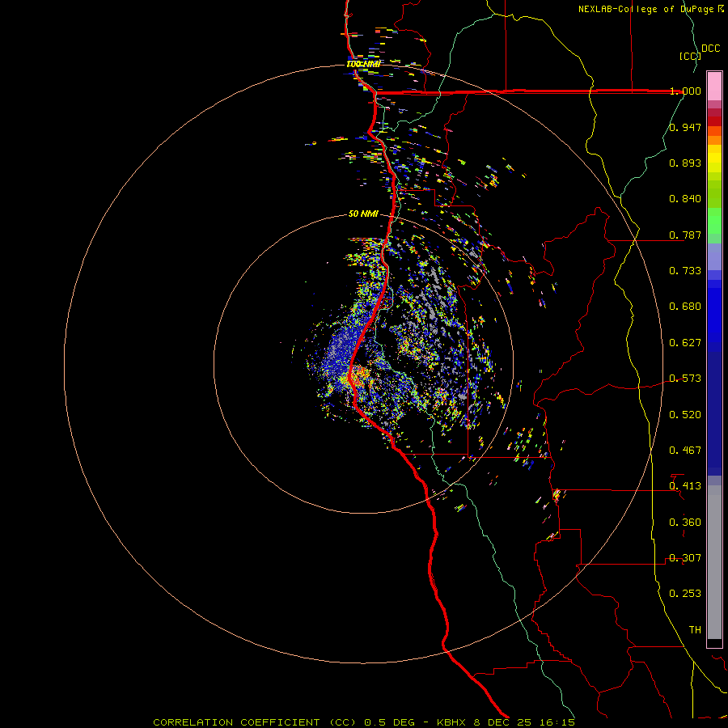The width and height of the screenshot is (728, 728).
Task: Click the 0.573 scale value
Action: pos(685,379)
